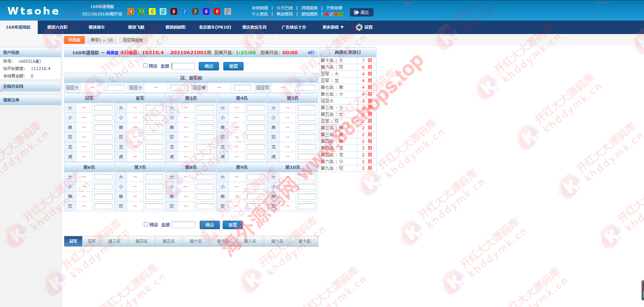Select the red theme color swatch
The width and height of the screenshot is (644, 307).
[x=327, y=14]
